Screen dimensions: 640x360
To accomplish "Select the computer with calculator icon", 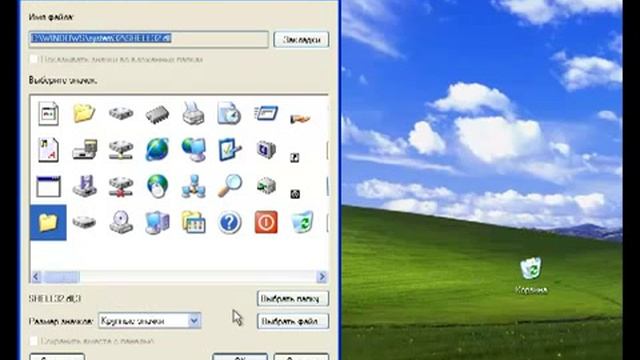I will [84, 150].
